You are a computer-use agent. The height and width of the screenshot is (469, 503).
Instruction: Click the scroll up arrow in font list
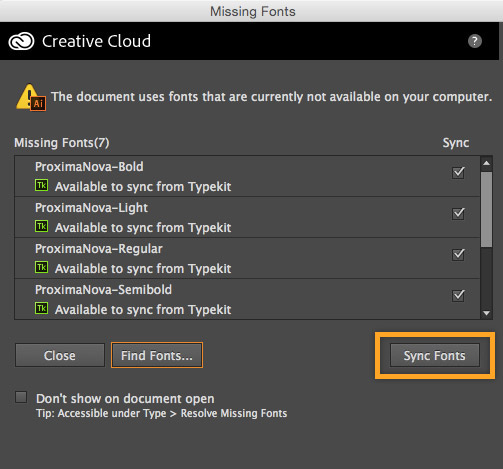point(486,163)
